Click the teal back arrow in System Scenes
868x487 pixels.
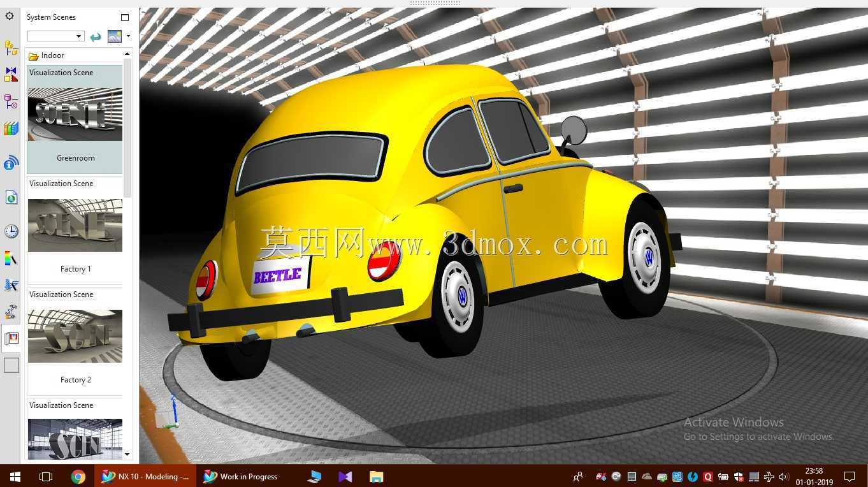96,36
